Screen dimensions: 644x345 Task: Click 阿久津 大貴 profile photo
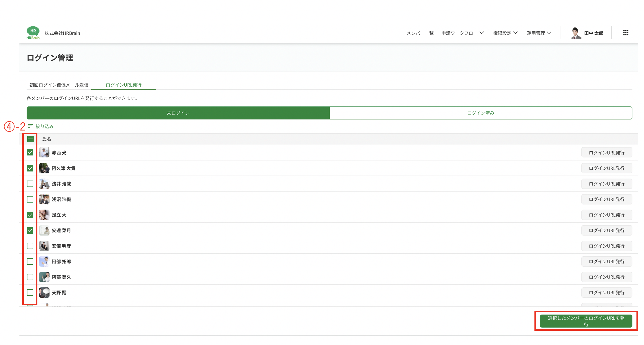tap(44, 168)
